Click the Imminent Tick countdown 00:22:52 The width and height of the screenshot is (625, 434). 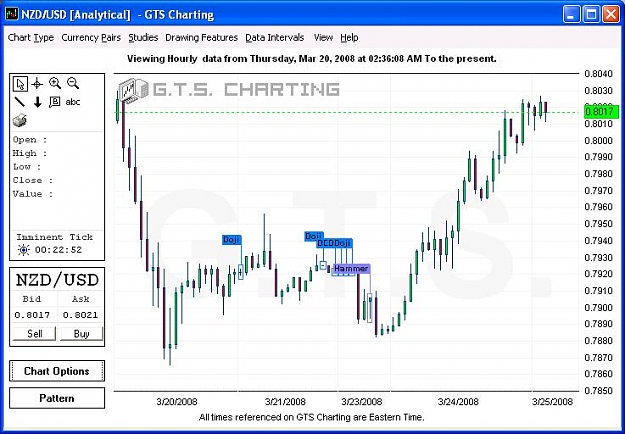pyautogui.click(x=58, y=250)
